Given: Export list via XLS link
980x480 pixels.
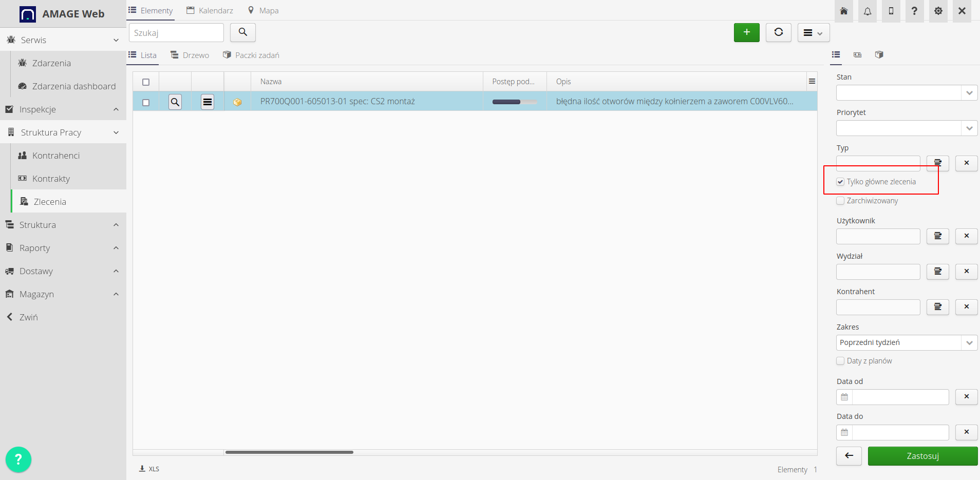Looking at the screenshot, I should tap(149, 469).
